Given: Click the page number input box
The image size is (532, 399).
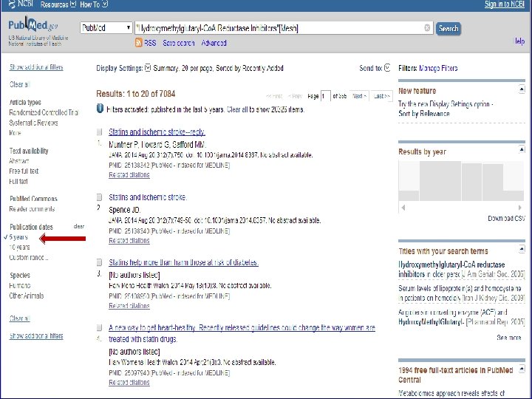Looking at the screenshot, I should [325, 96].
